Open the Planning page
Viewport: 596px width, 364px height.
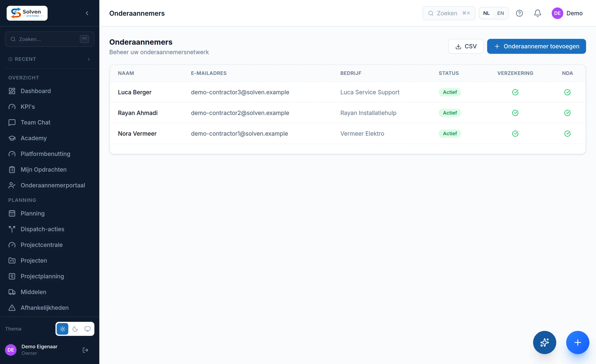50,213
